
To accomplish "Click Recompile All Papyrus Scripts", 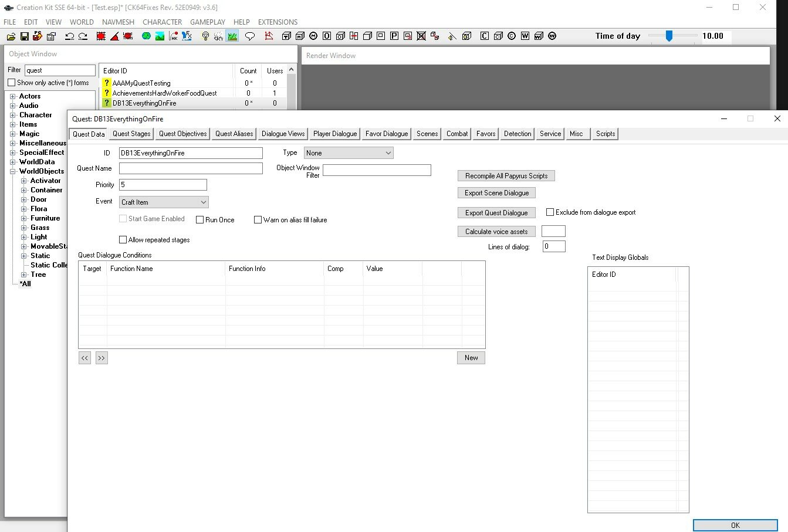I will point(506,176).
